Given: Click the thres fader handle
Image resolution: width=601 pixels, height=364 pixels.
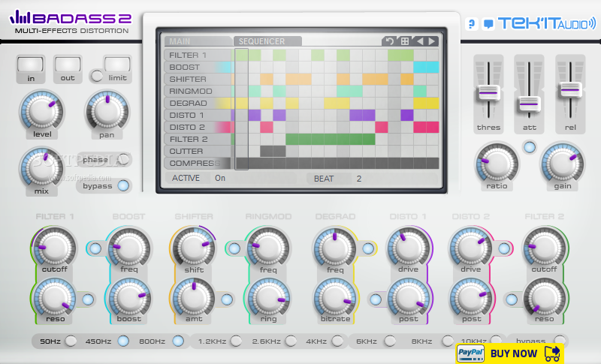Looking at the screenshot, I should [x=488, y=93].
